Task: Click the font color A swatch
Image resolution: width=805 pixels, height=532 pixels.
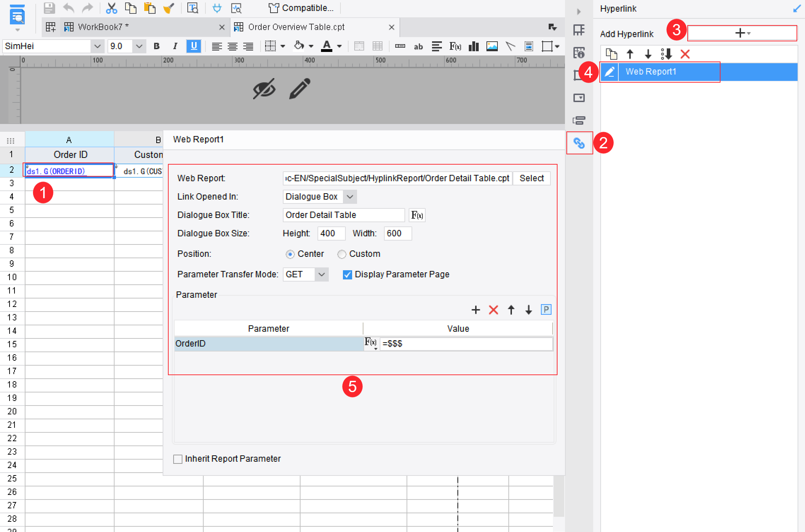Action: pos(327,46)
